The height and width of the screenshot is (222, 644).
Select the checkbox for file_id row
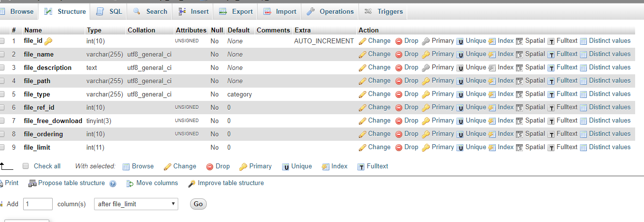2,41
